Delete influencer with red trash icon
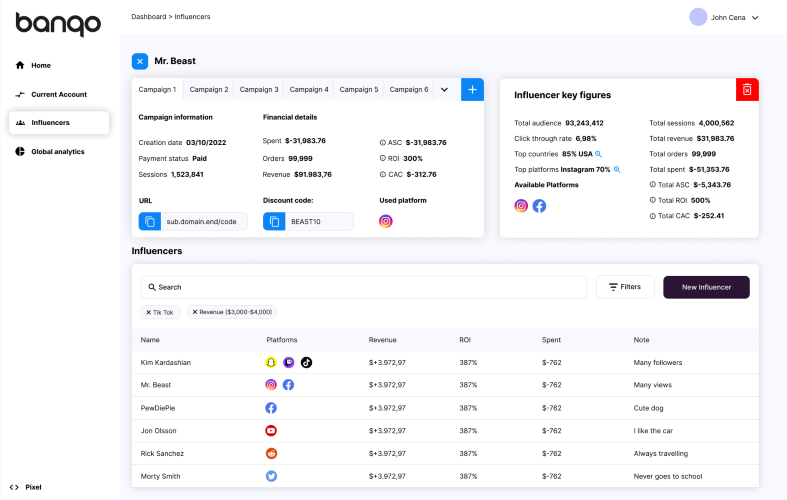 point(747,89)
